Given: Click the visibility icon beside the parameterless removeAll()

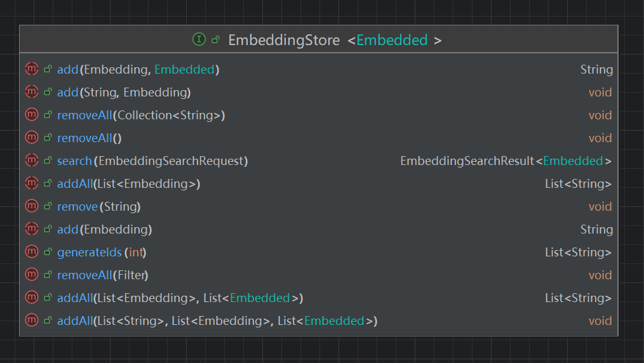Looking at the screenshot, I should pos(48,138).
